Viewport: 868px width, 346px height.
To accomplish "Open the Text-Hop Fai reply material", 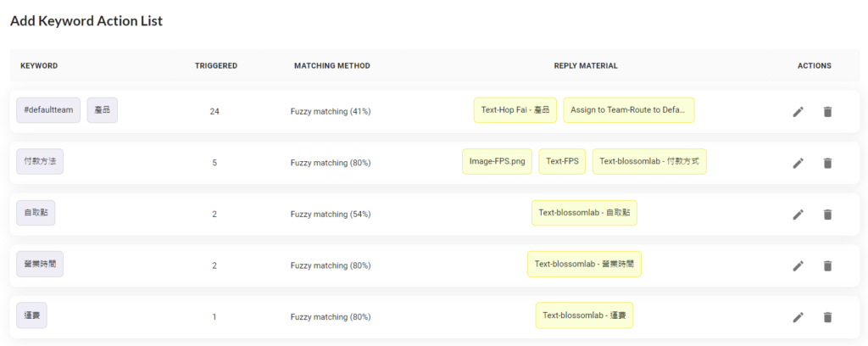I will tap(515, 110).
